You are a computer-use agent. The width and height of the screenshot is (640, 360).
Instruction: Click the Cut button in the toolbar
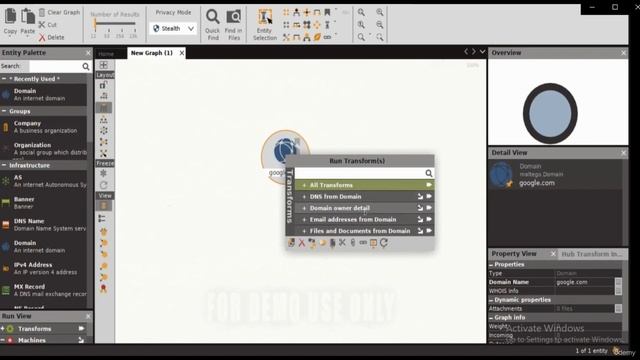click(x=48, y=25)
